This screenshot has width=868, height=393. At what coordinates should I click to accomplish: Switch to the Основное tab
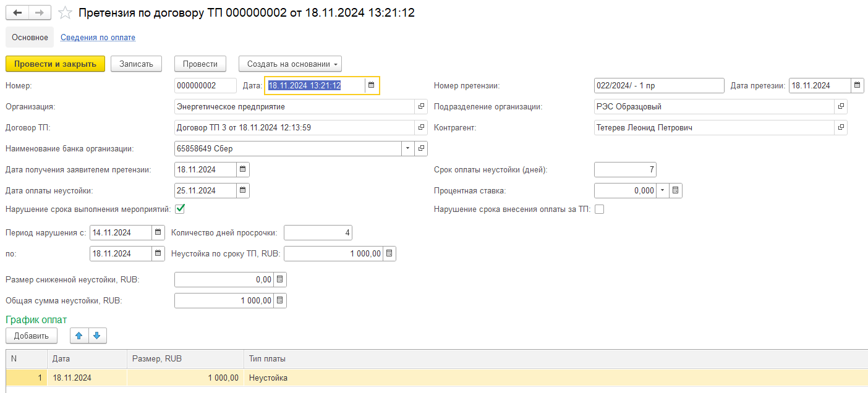coord(30,38)
